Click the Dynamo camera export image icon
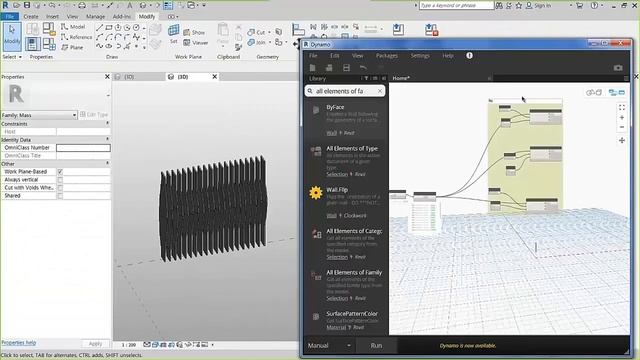640x360 pixels. click(618, 68)
